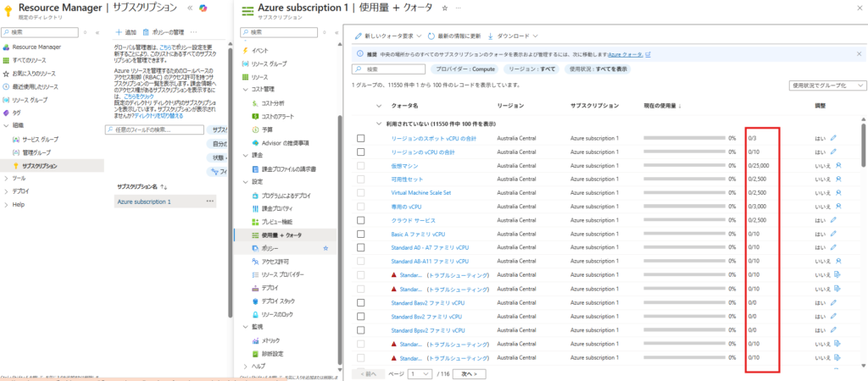Open the タグ tag icon in the left menu
Viewport: 868px width, 381px height.
coord(6,113)
